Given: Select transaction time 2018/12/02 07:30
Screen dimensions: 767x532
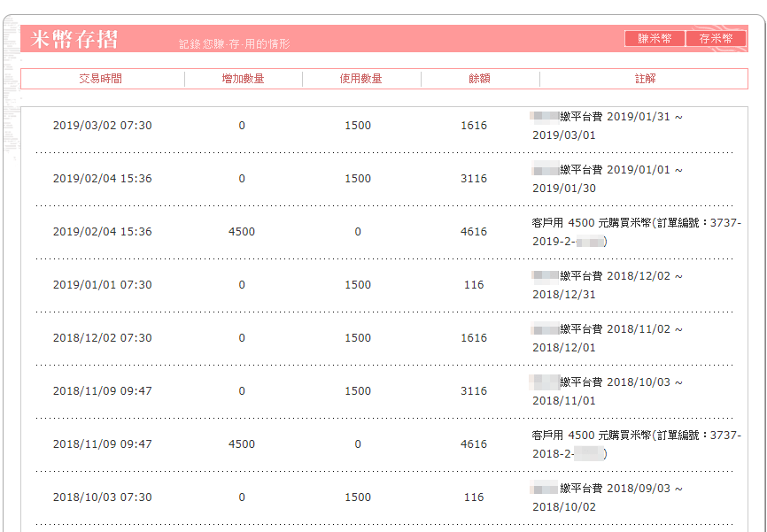Looking at the screenshot, I should pyautogui.click(x=102, y=338).
